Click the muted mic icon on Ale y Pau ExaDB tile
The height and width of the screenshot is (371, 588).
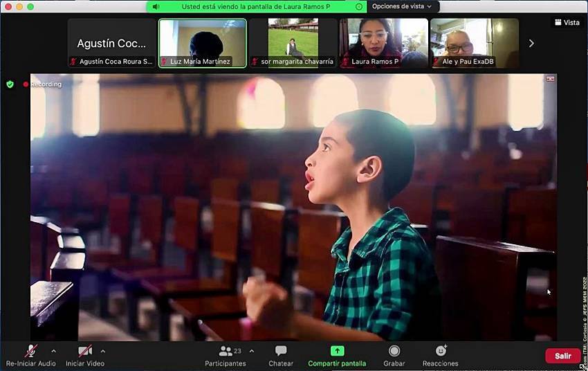point(437,62)
